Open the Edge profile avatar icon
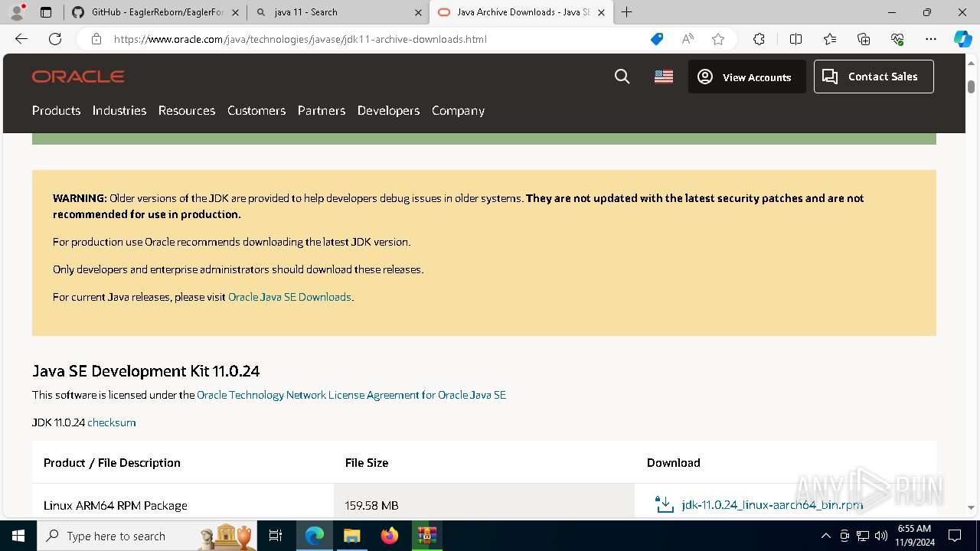 17,12
